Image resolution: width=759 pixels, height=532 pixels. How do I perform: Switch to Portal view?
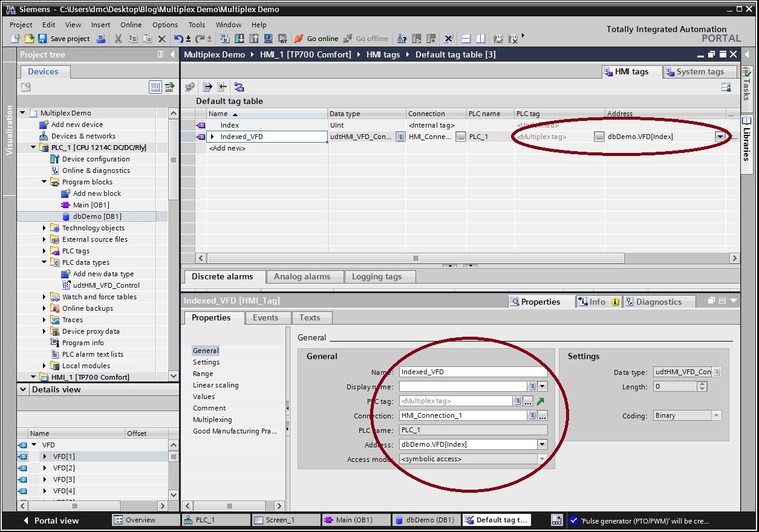click(51, 521)
